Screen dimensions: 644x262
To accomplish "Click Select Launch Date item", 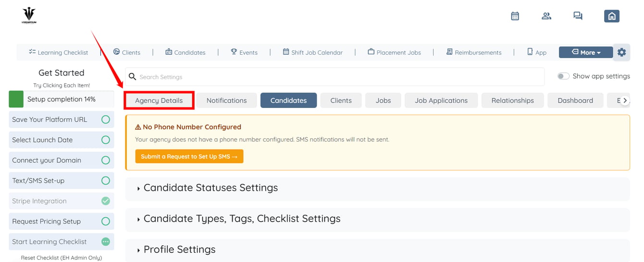I will tap(62, 140).
